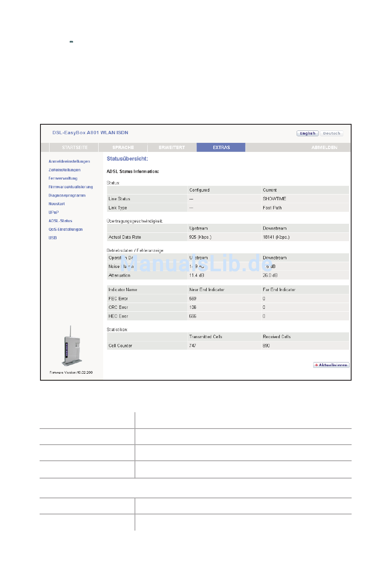Click the Far End Indicator header

[x=279, y=289]
